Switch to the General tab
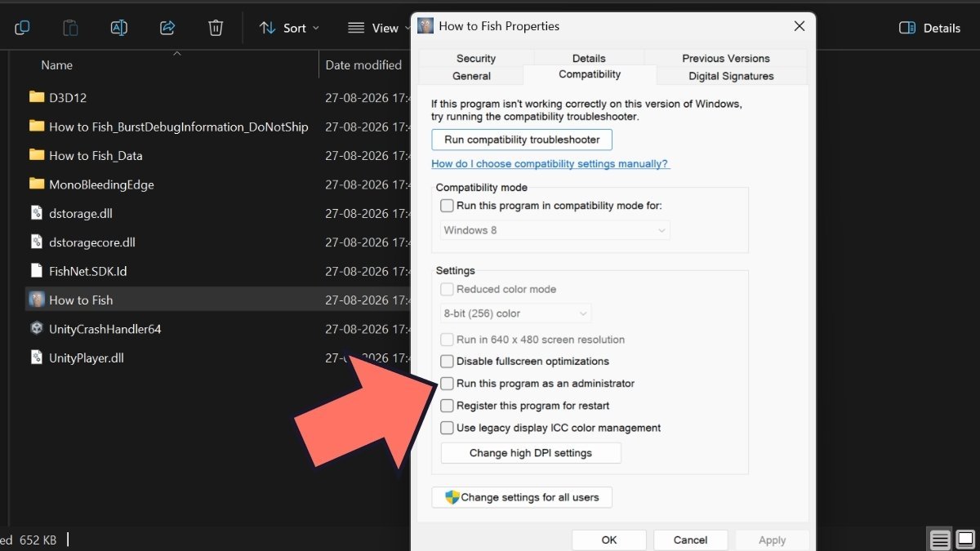Image resolution: width=980 pixels, height=551 pixels. click(472, 76)
